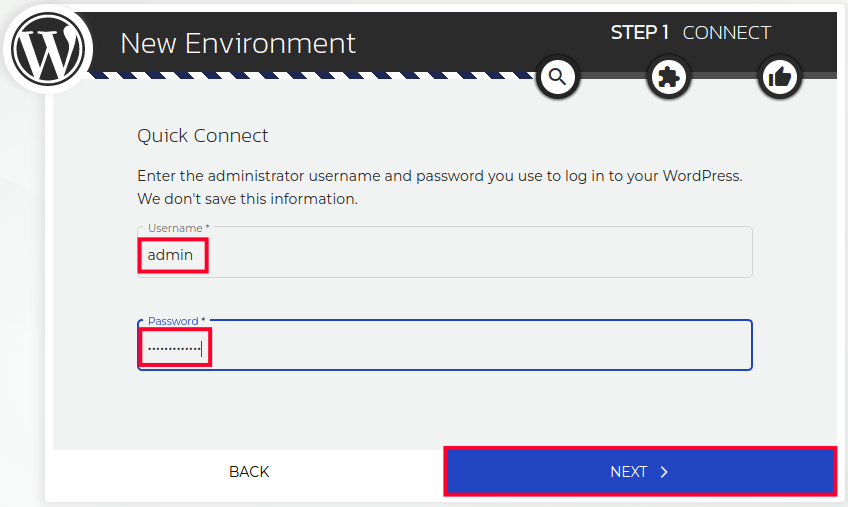Click the chevron arrow beside NEXT
The image size is (848, 507).
tap(664, 472)
